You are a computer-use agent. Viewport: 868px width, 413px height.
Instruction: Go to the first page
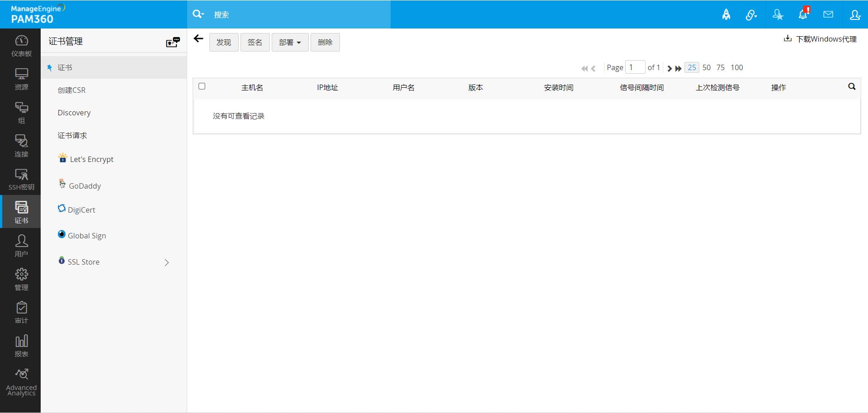click(584, 68)
